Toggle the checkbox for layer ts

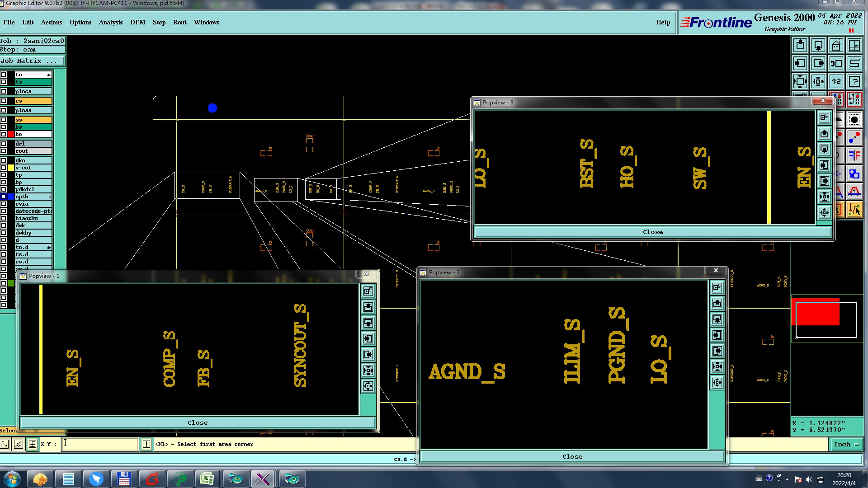click(x=4, y=82)
